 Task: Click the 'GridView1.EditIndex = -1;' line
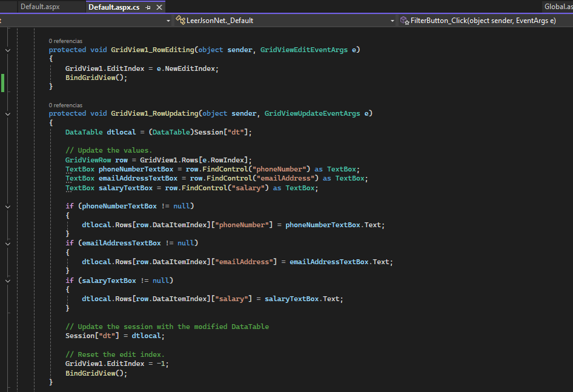click(117, 364)
